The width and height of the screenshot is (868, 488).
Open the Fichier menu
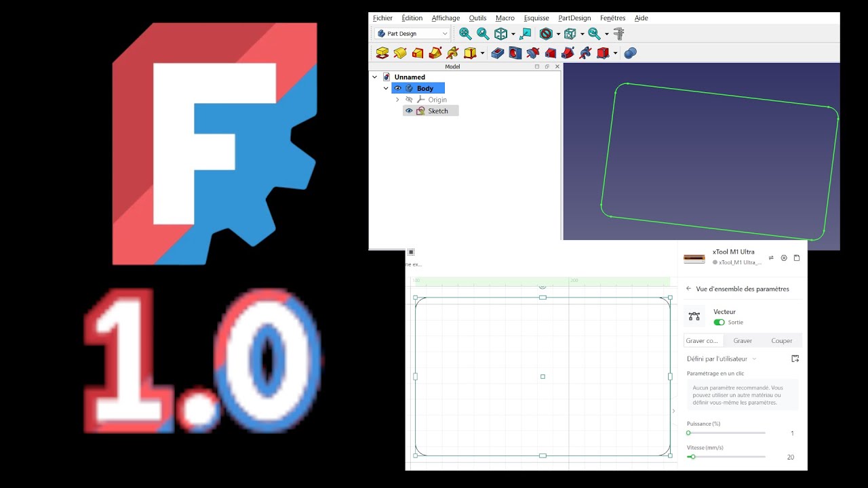(x=382, y=18)
